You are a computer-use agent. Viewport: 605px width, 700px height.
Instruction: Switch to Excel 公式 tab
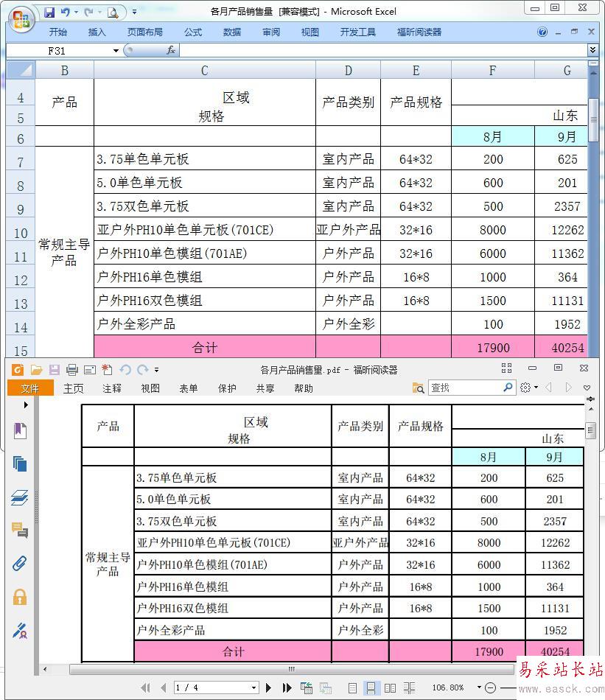(193, 32)
